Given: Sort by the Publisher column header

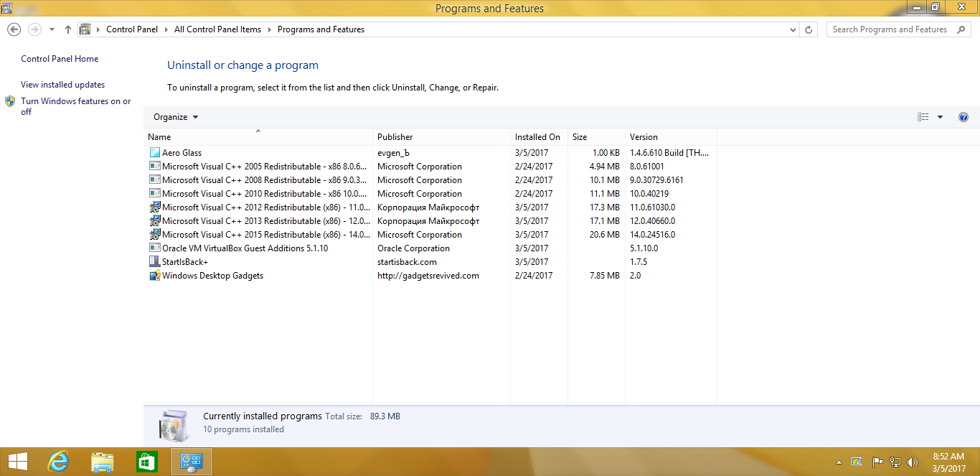Looking at the screenshot, I should [441, 137].
